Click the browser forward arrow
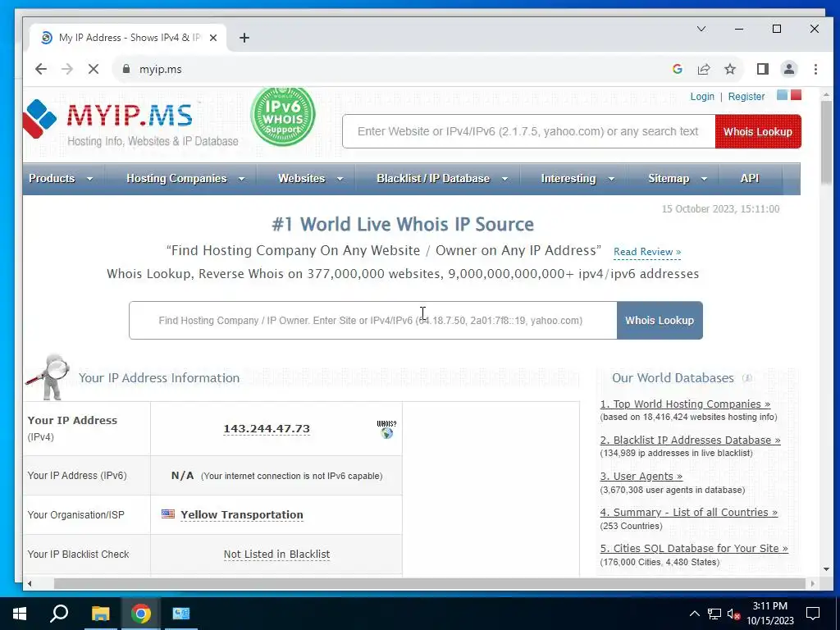This screenshot has width=840, height=630. (67, 69)
